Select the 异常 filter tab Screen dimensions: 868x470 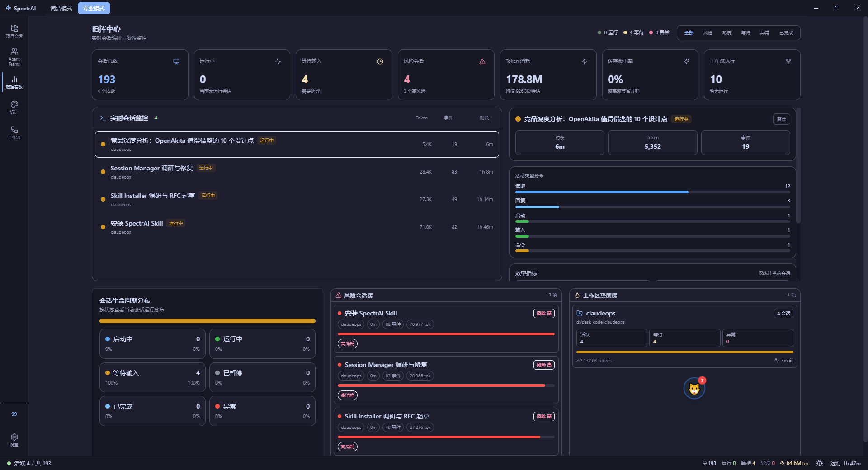click(765, 33)
